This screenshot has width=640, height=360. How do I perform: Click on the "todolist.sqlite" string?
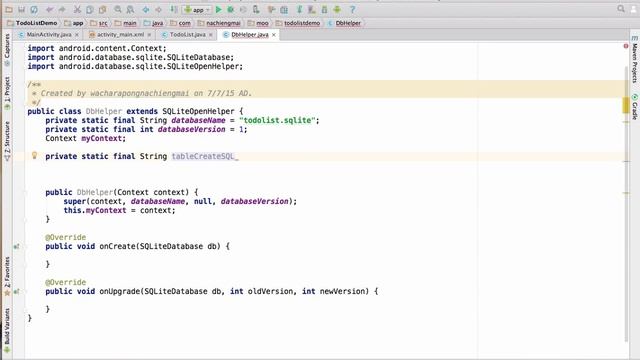(x=277, y=120)
